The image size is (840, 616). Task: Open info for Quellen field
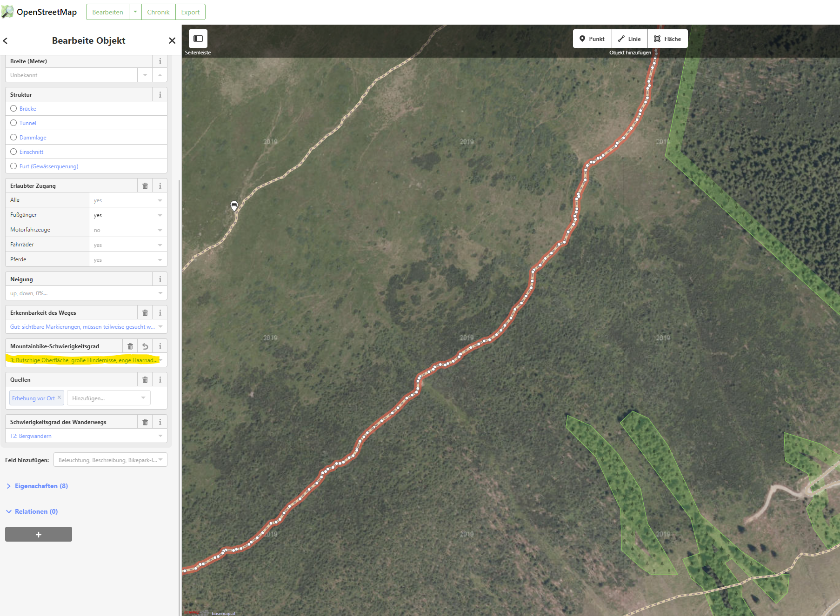pos(160,380)
